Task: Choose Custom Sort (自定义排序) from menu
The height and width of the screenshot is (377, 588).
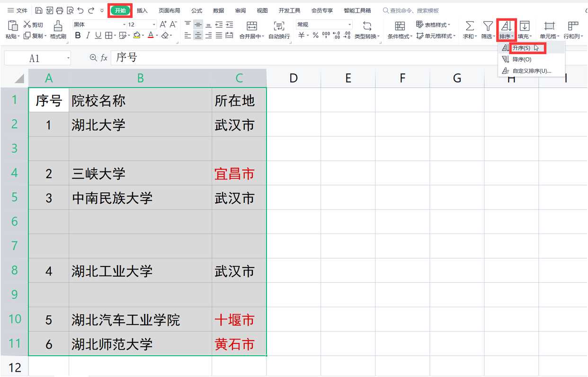Action: [532, 71]
